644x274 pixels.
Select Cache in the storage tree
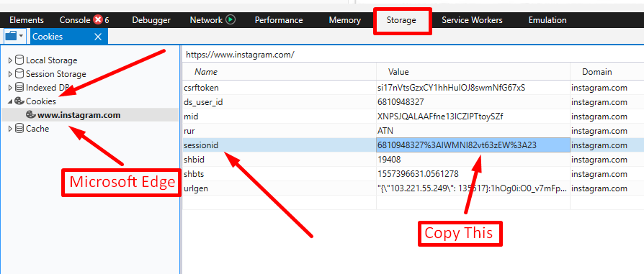pos(37,129)
